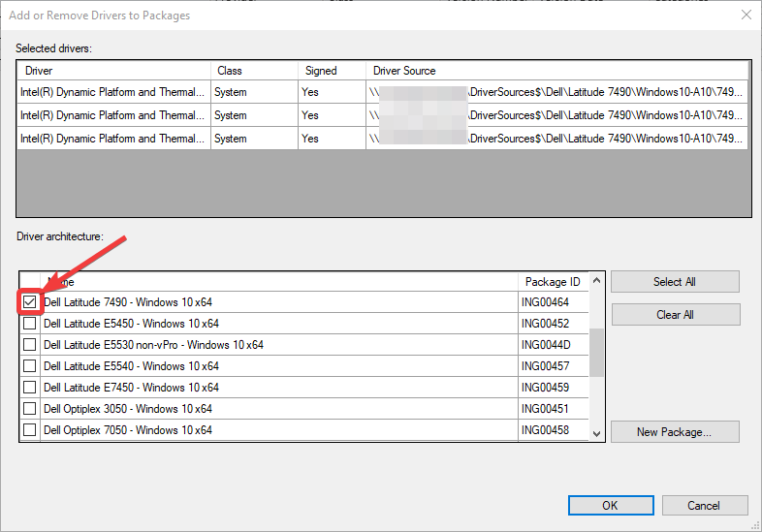This screenshot has height=532, width=762.
Task: Click Package ID ING00459
Action: [x=545, y=388]
